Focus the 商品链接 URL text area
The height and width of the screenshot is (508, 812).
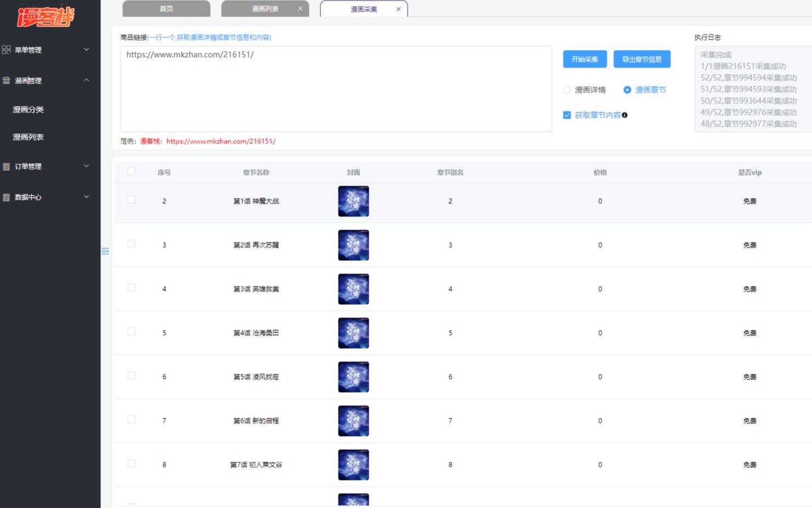click(x=336, y=89)
